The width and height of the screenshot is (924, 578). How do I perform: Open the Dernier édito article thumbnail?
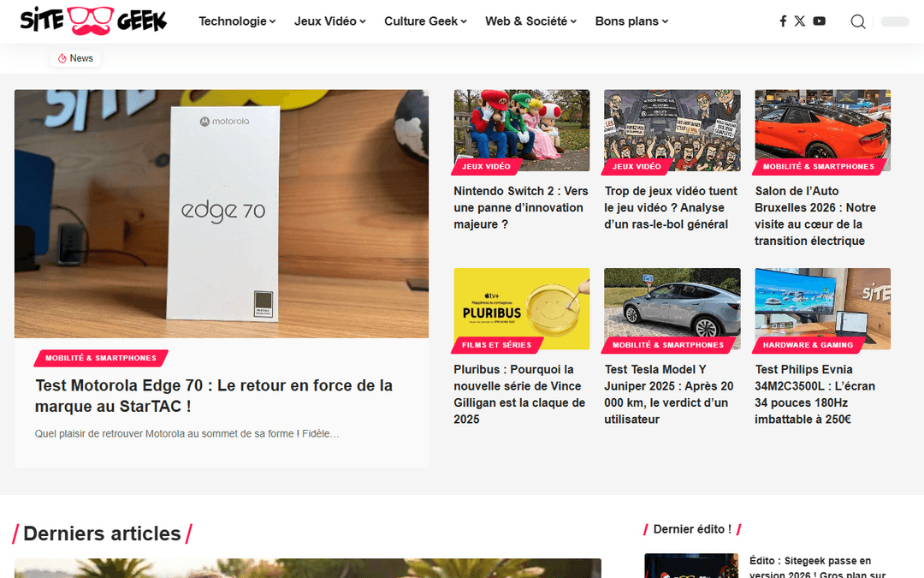[691, 566]
